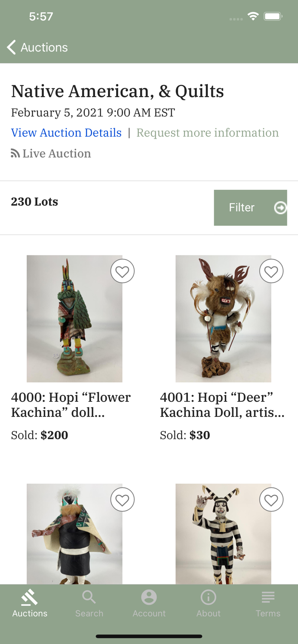Favorite the white-caped Kachina figure

tap(123, 499)
